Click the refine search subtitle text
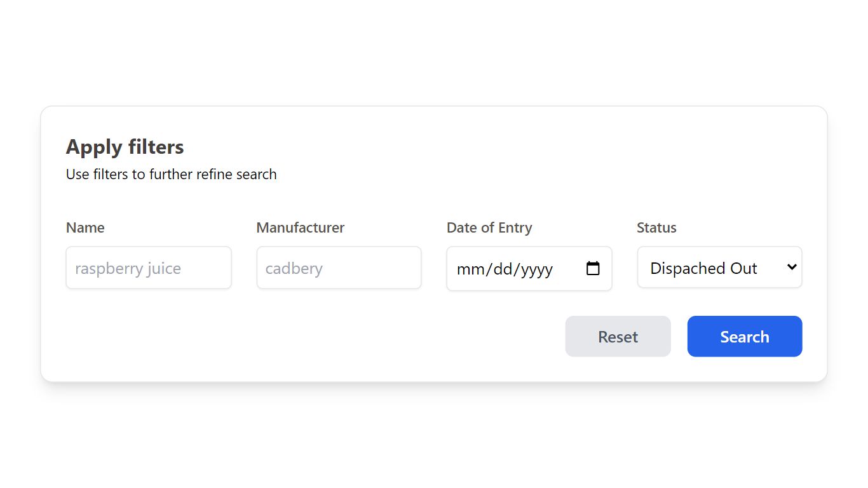Viewport: 868px width, 488px height. (x=171, y=174)
